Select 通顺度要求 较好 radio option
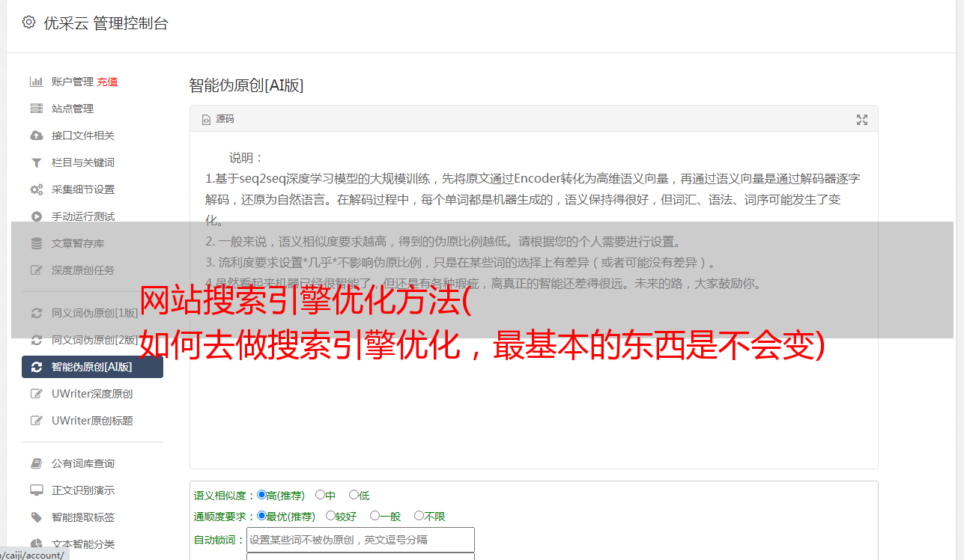Screen dimensions: 964x560 tap(330, 516)
